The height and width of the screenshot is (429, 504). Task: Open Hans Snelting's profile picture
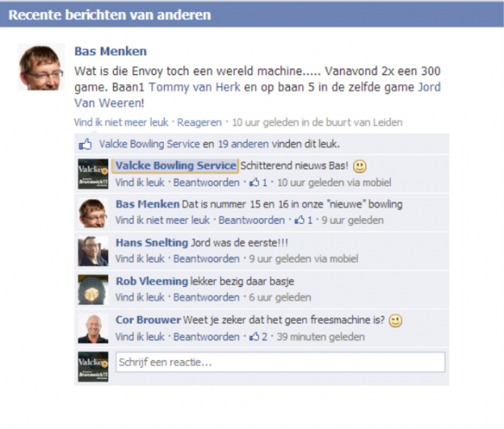(x=93, y=251)
